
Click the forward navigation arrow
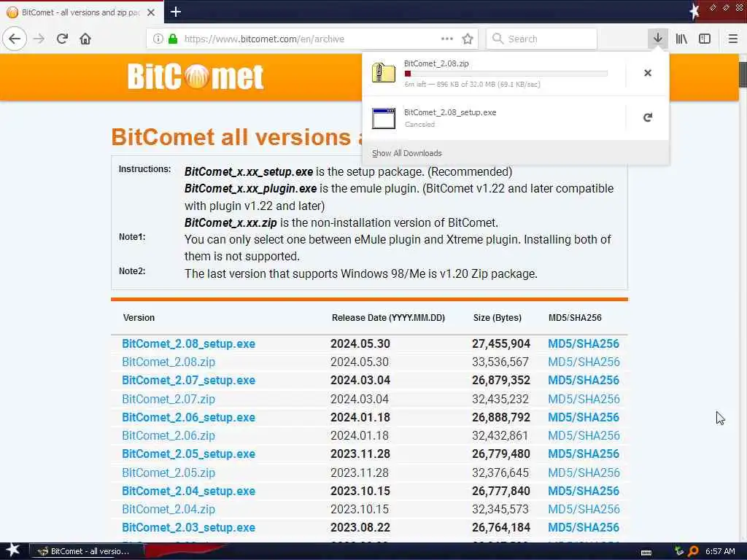(x=39, y=39)
